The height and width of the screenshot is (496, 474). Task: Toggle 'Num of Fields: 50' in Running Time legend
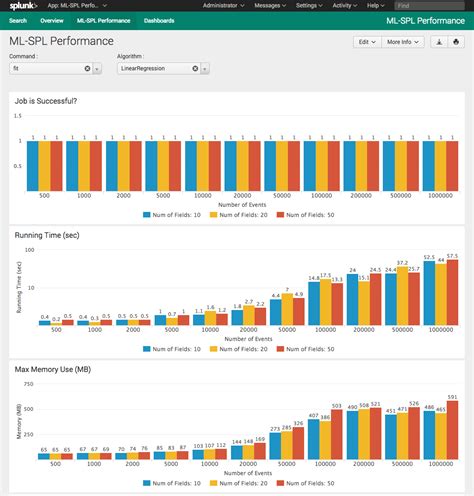click(305, 349)
